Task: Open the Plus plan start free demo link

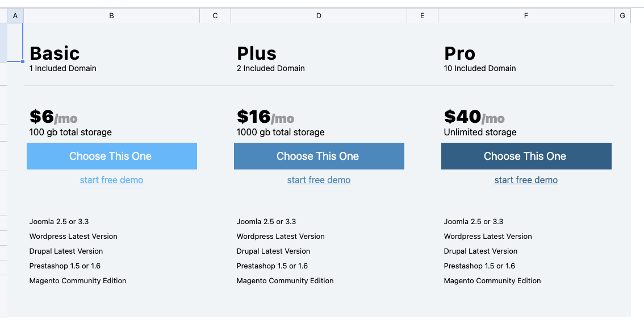Action: click(319, 180)
